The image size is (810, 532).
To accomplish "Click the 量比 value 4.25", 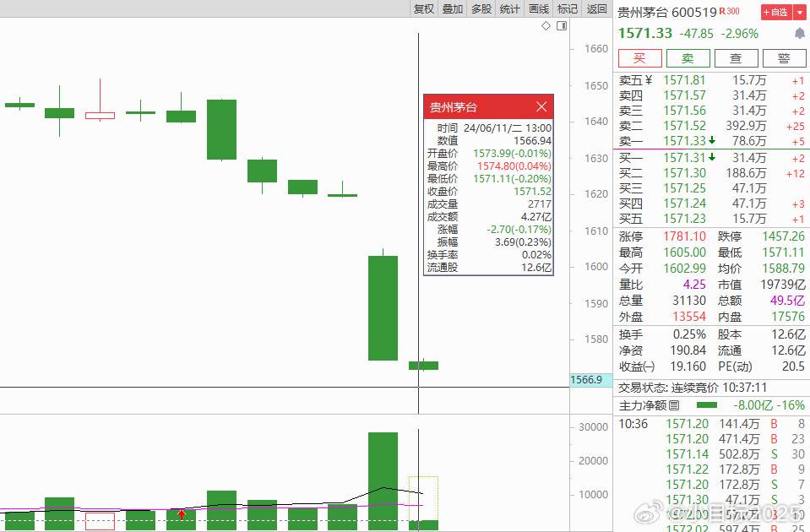I will (694, 285).
